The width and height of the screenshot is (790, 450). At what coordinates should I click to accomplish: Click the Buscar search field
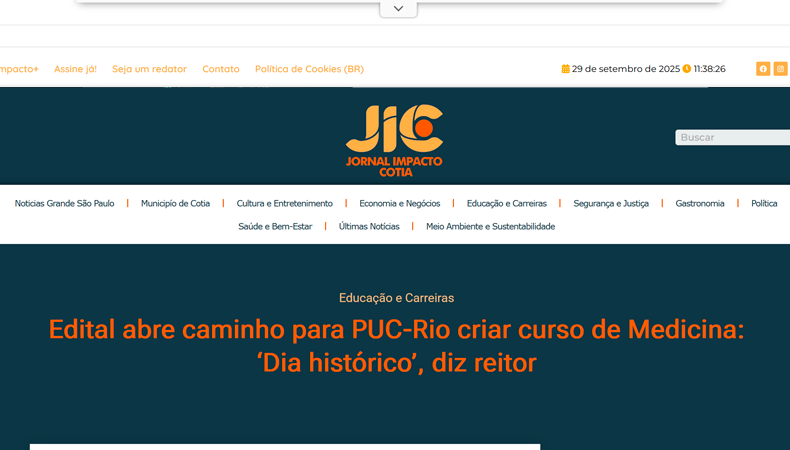(x=733, y=137)
